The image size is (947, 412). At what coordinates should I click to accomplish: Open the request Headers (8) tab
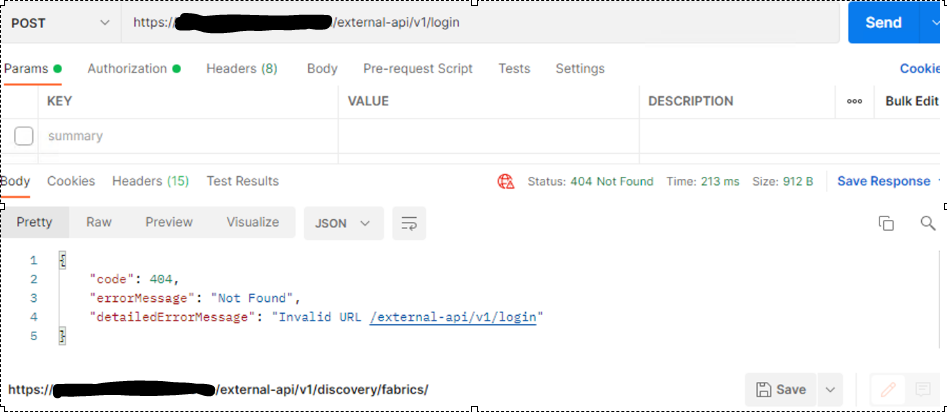click(x=241, y=69)
